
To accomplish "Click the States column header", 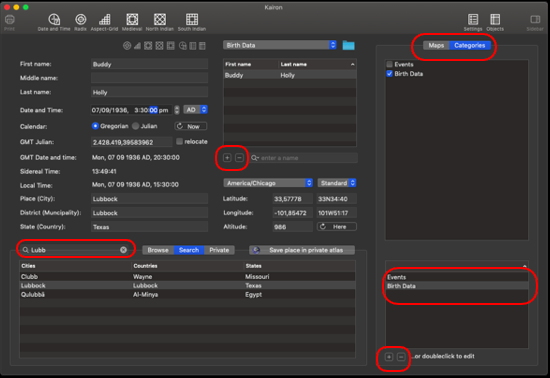I will click(299, 266).
